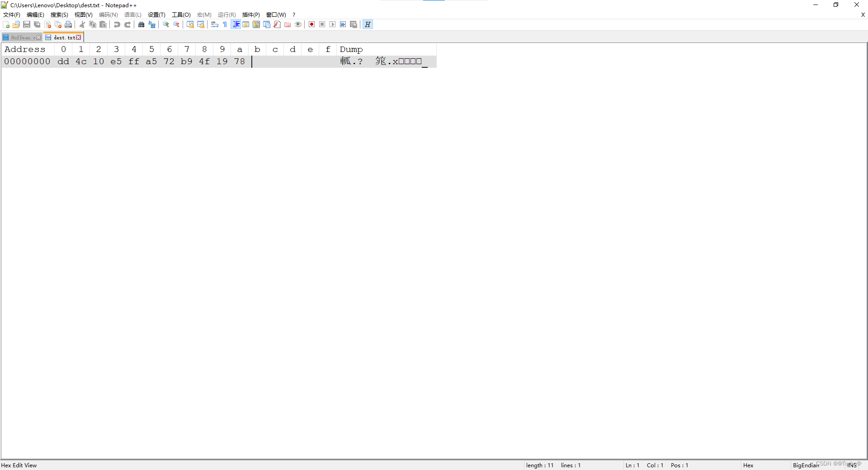Start macro recording with the red record icon
This screenshot has height=470, width=868.
point(311,24)
